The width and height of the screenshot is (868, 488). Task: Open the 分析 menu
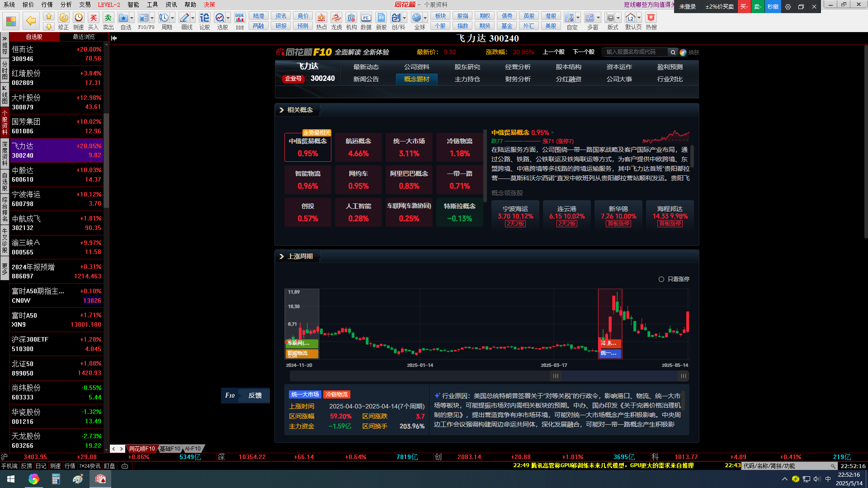coord(66,5)
